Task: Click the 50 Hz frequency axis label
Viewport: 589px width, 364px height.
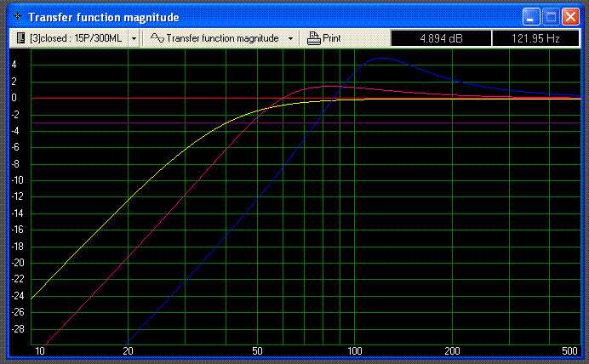Action: [x=257, y=351]
